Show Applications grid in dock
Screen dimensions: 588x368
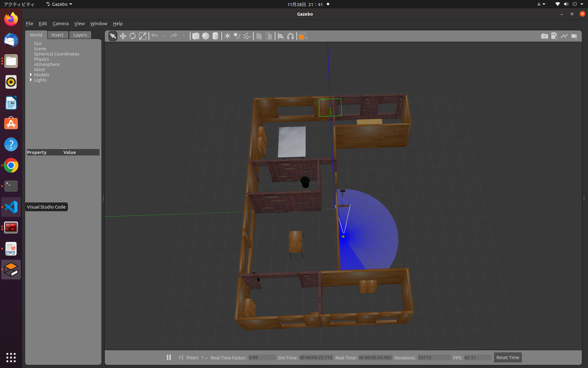(11, 357)
